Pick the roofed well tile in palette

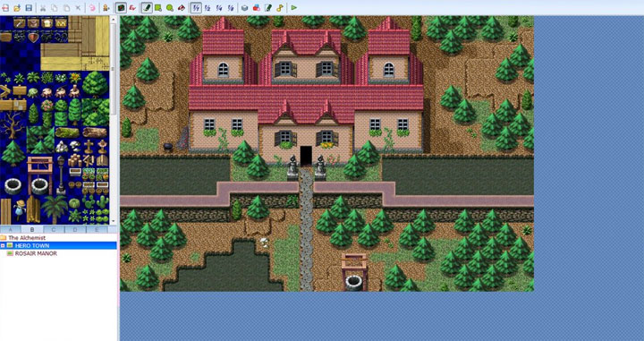click(x=40, y=175)
